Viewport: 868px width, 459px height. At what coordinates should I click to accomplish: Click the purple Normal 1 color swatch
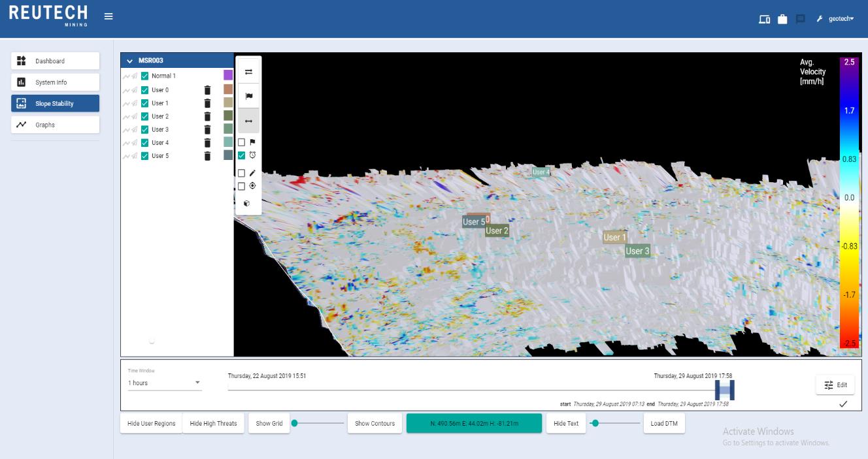point(228,75)
